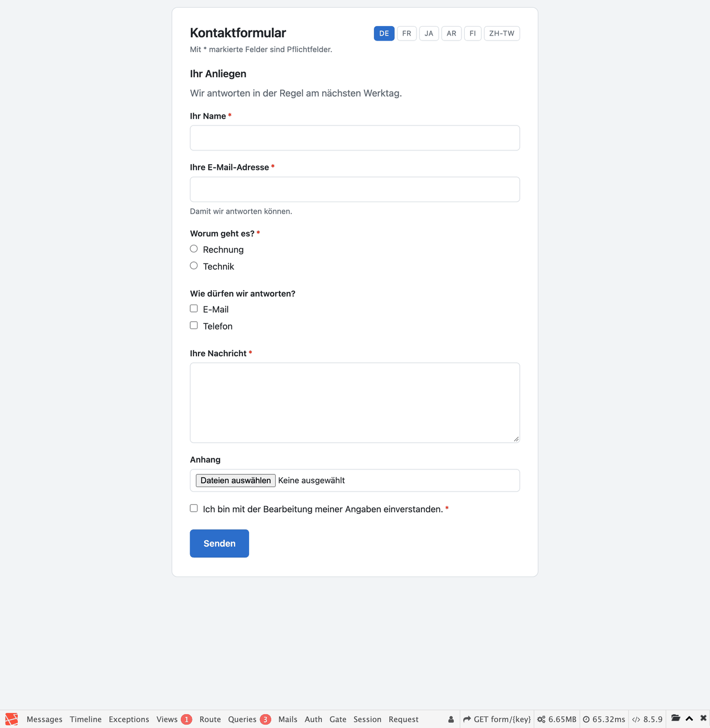Open the Mails debugbar tab
This screenshot has height=728, width=710.
click(288, 719)
